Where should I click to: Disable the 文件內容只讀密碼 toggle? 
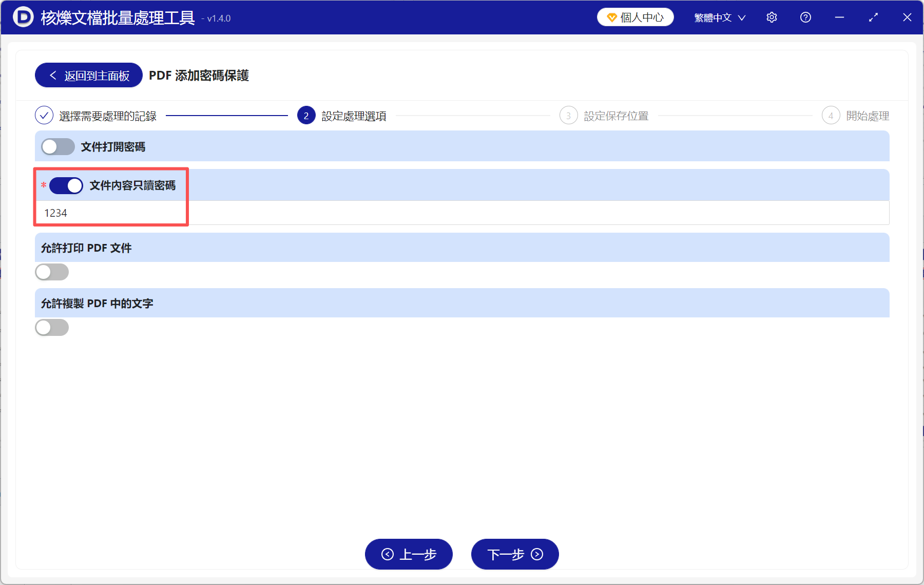pyautogui.click(x=66, y=185)
